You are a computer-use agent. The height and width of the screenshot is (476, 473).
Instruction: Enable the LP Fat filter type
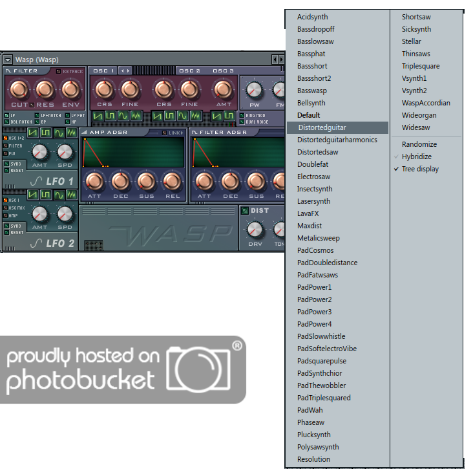(68, 116)
